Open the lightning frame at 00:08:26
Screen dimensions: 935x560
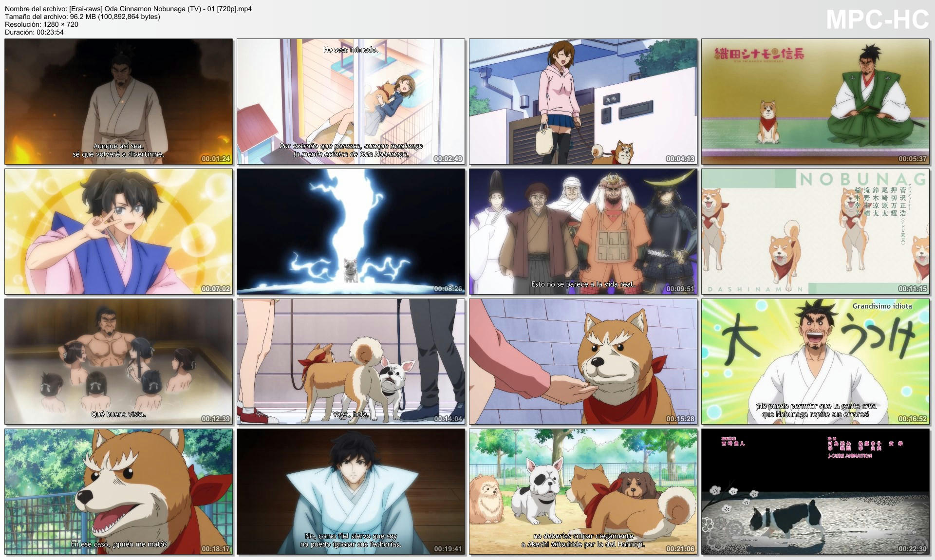(351, 232)
